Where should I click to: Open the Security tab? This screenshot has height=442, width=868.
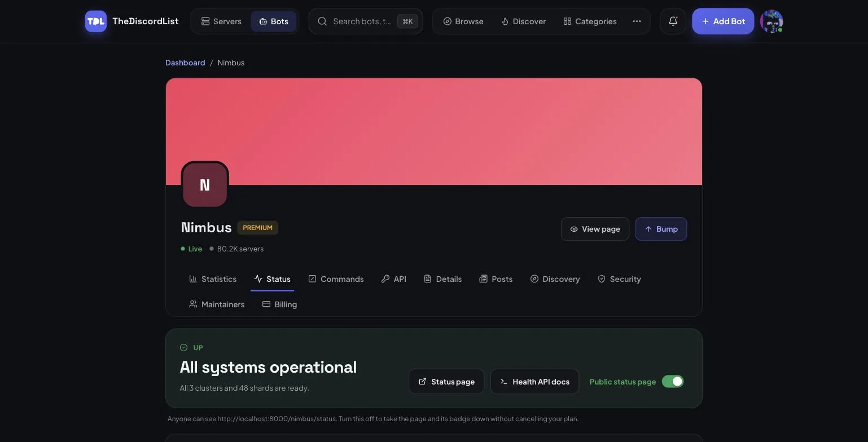pos(619,279)
